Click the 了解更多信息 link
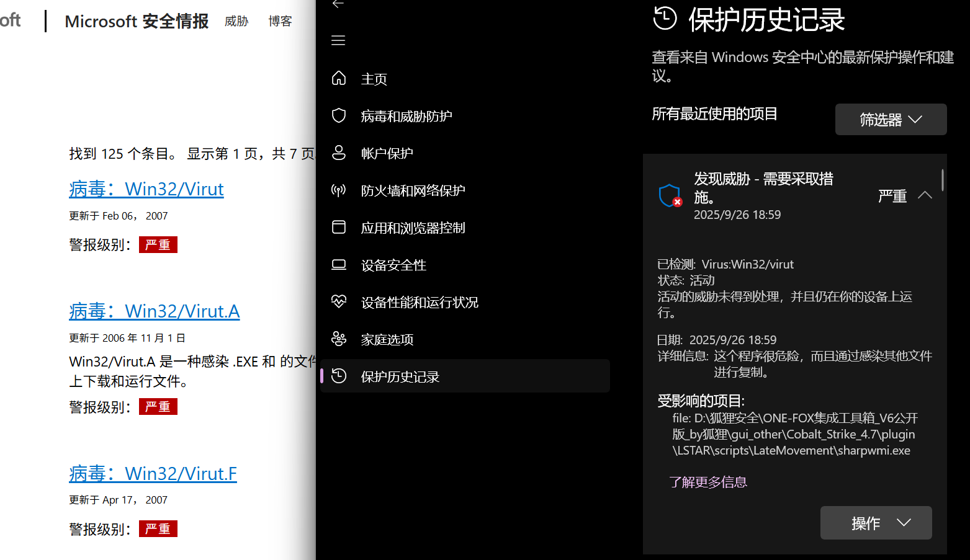 tap(708, 482)
